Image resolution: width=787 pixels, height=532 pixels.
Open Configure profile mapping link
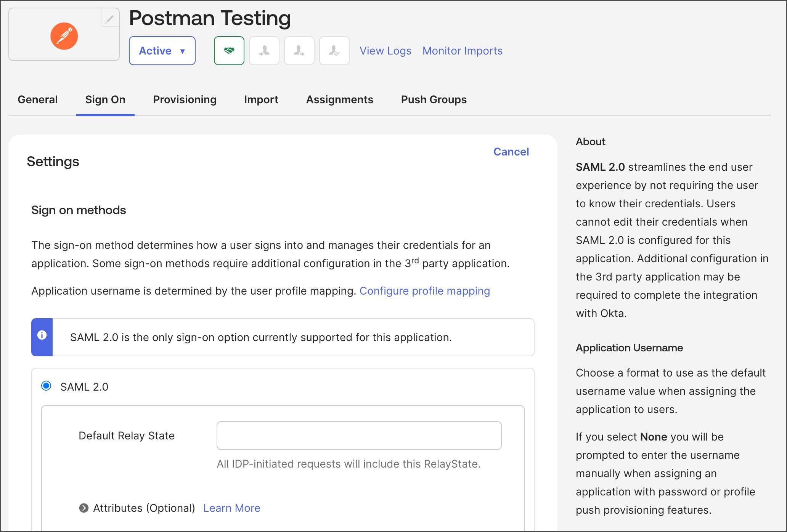[425, 291]
